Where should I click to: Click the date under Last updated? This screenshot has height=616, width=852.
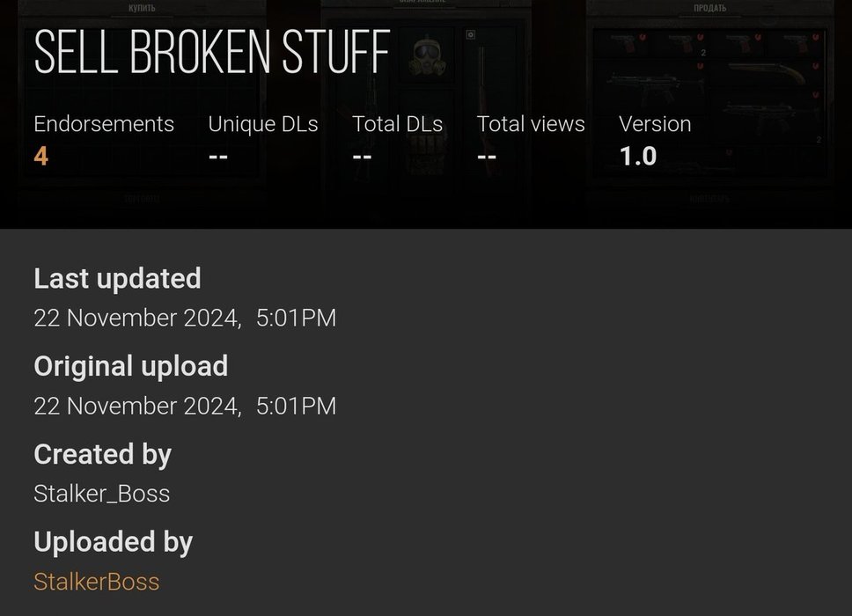pyautogui.click(x=185, y=318)
